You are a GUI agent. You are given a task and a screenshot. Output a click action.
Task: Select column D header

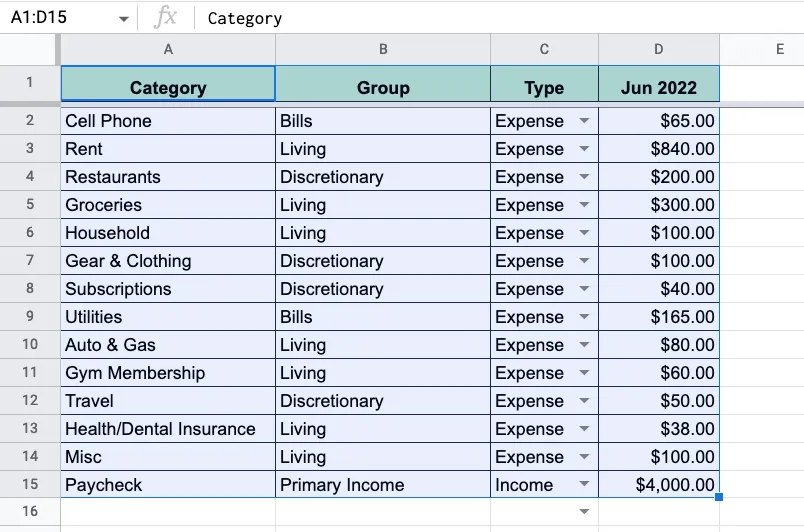pyautogui.click(x=659, y=49)
